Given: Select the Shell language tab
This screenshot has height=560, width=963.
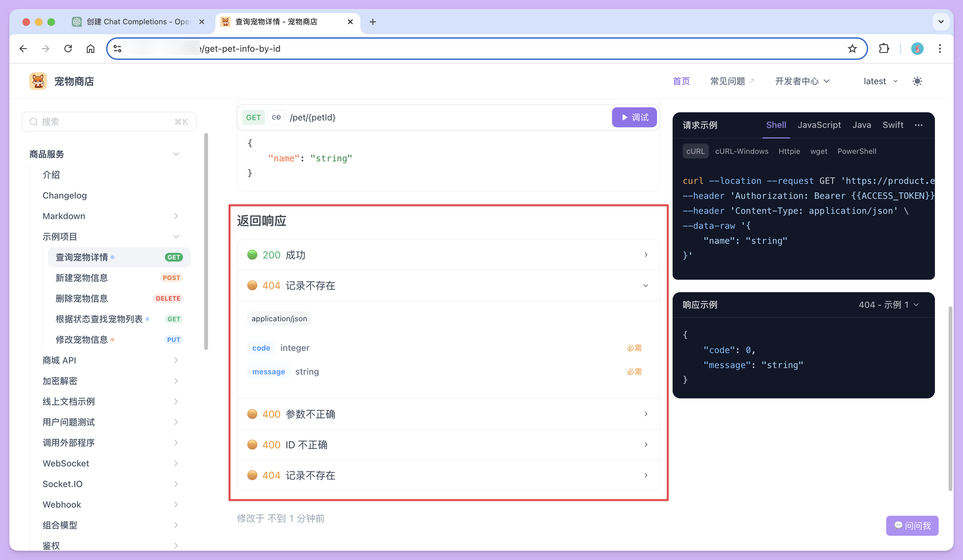Looking at the screenshot, I should coord(776,125).
